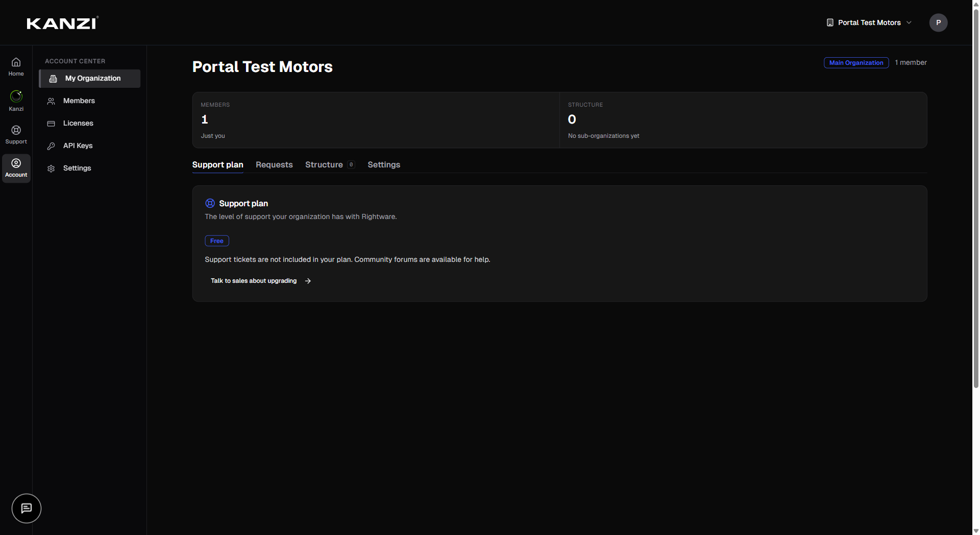This screenshot has height=535, width=980.
Task: Click the My Organization building icon
Action: [x=53, y=79]
